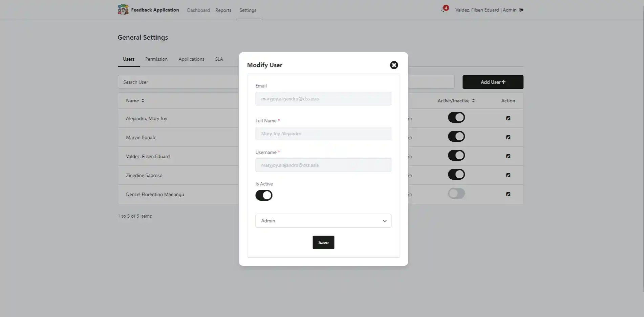The image size is (644, 317).
Task: Click the '1 to 5 of 5 items' text
Action: point(135,216)
